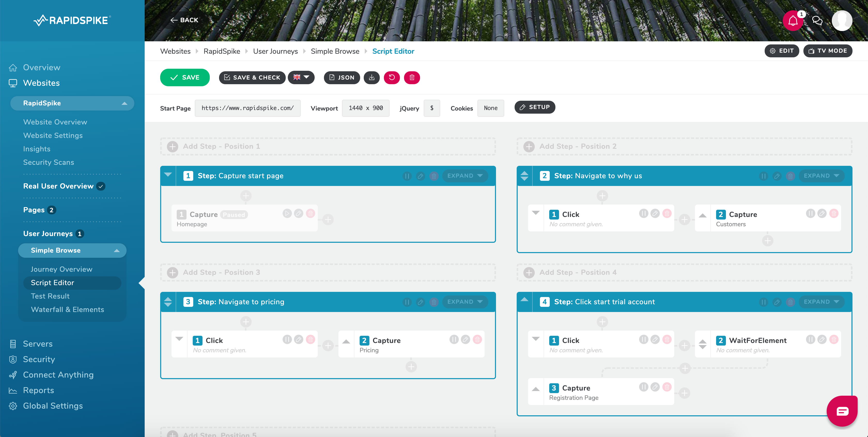Expand the Capture start page step
Viewport: 868px width, 437px height.
pos(465,176)
